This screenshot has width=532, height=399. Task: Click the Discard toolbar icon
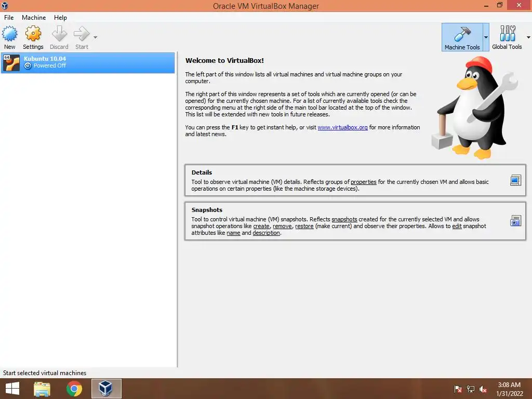(x=59, y=37)
